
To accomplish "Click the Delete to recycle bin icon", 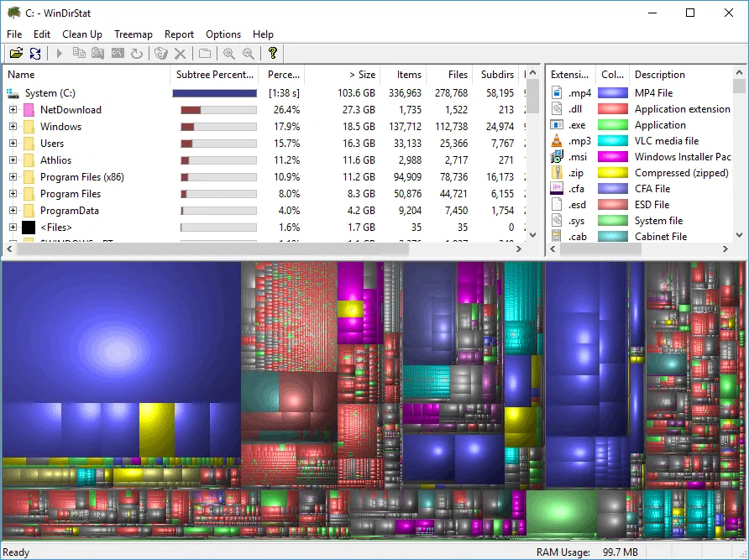I will click(161, 53).
